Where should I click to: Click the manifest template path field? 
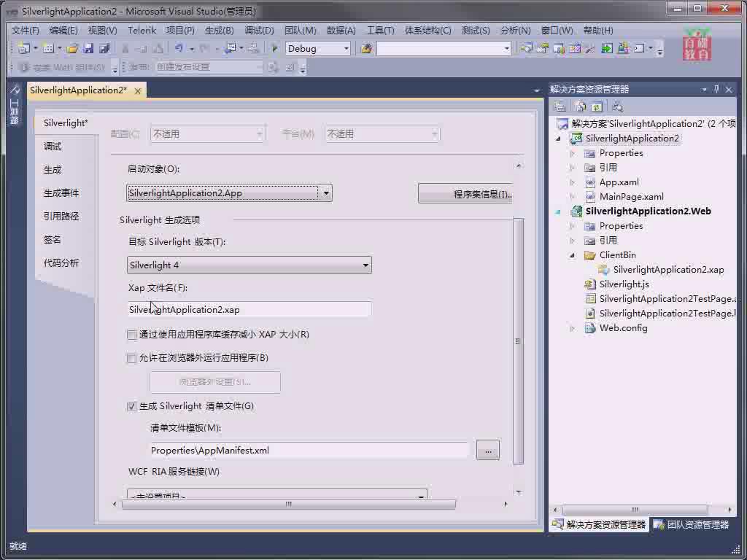pos(309,451)
